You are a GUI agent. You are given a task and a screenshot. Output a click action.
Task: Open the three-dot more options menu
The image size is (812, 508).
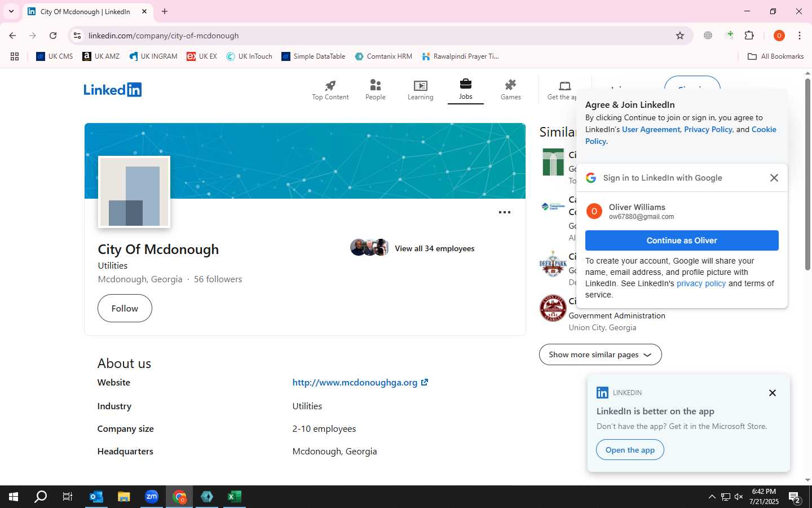[x=505, y=212]
